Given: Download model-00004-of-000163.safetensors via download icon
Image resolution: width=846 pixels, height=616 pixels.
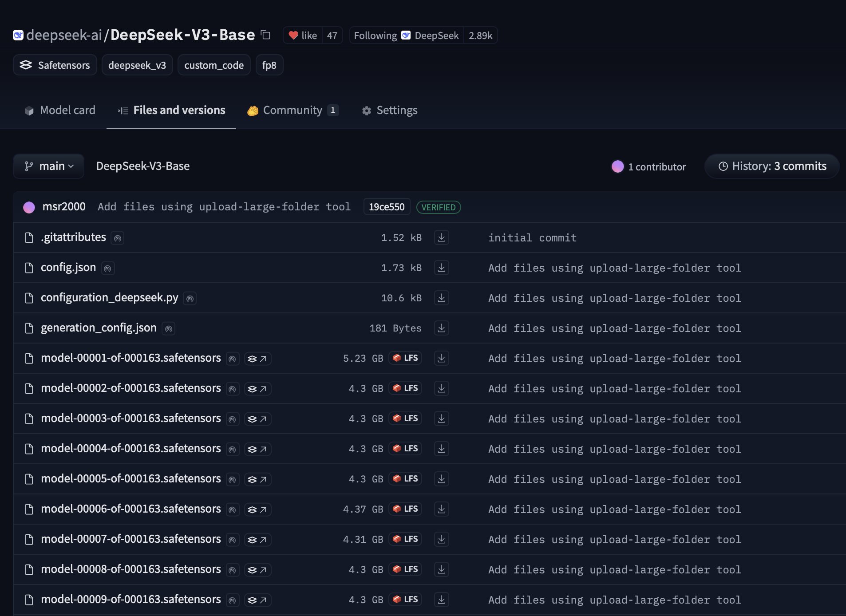Looking at the screenshot, I should pos(442,449).
